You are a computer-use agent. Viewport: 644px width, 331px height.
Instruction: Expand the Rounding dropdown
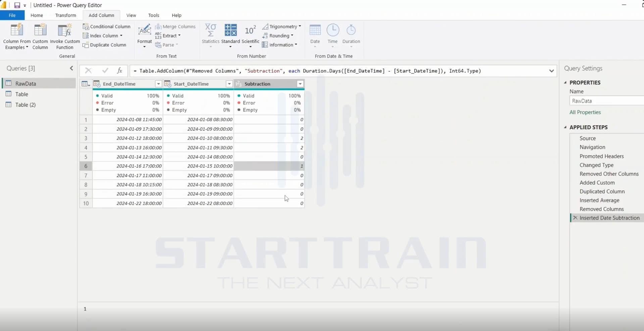tap(278, 36)
